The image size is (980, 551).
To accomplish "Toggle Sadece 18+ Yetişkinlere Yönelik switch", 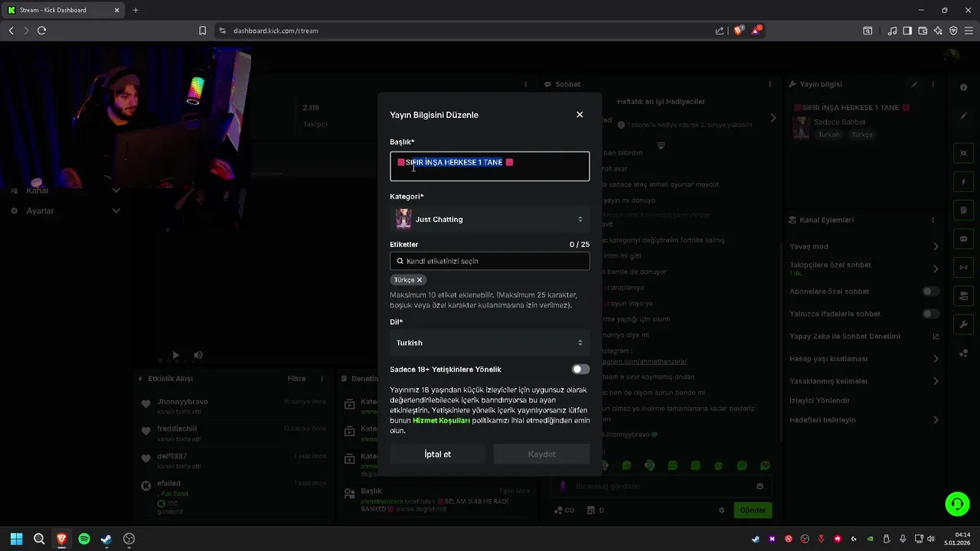I will point(580,370).
